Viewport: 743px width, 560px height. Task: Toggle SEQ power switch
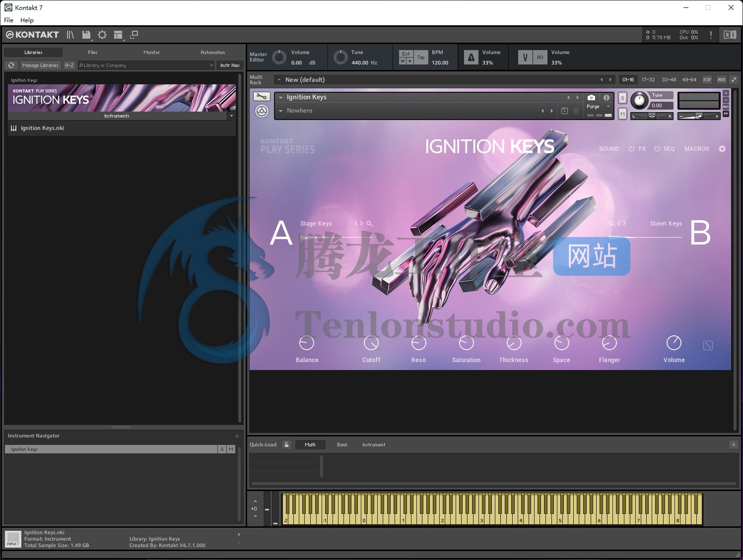[x=657, y=149]
